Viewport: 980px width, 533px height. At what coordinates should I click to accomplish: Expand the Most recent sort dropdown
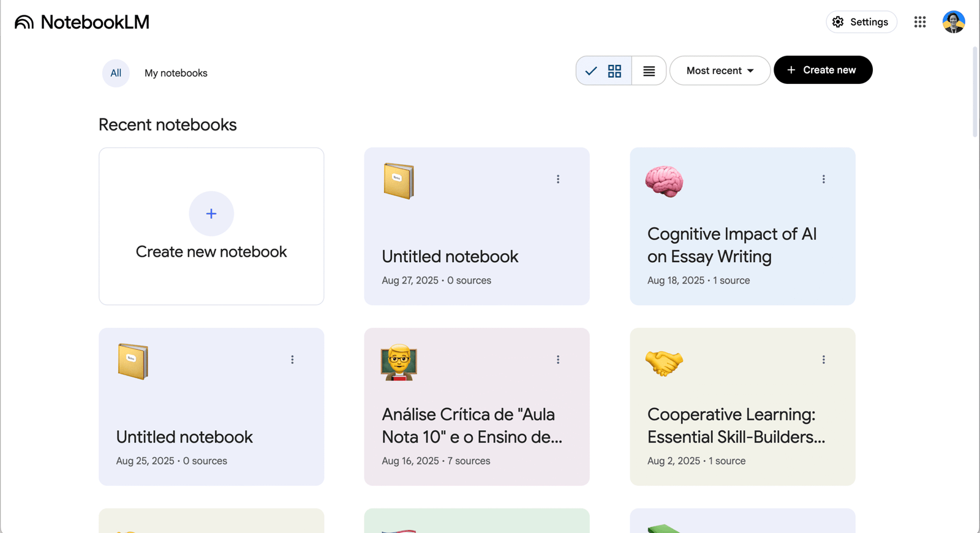pos(720,71)
